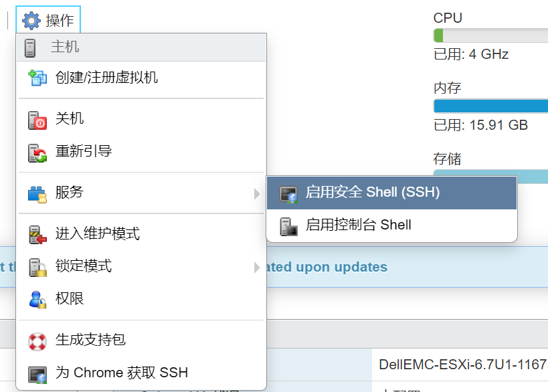Screen dimensions: 548x392
Task: Click the permissions (权限) user icon
Action: [37, 299]
